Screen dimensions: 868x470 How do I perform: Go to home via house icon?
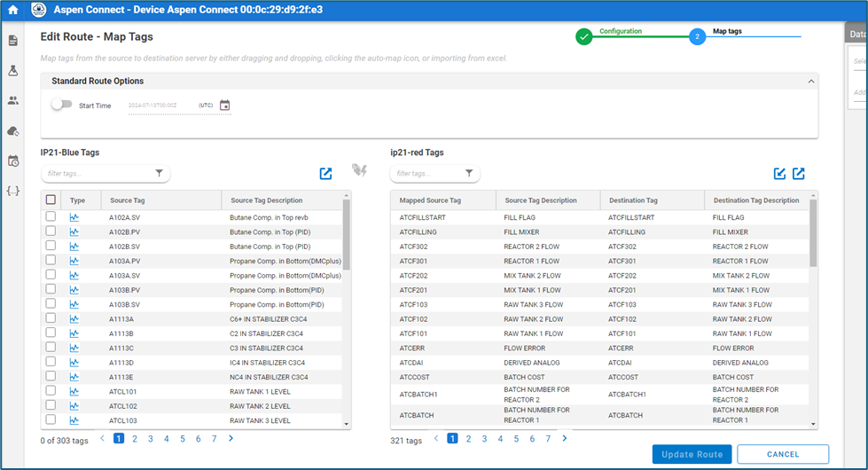[x=12, y=10]
